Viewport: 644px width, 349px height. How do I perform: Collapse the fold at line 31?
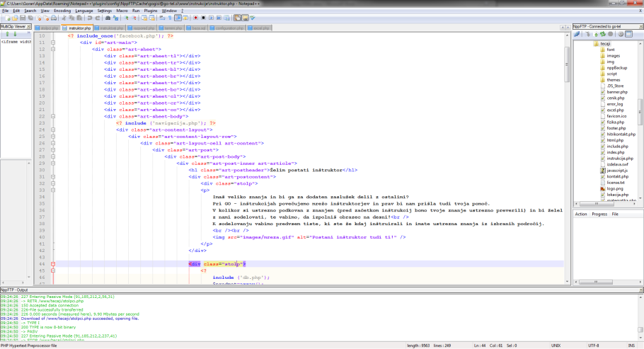click(53, 177)
